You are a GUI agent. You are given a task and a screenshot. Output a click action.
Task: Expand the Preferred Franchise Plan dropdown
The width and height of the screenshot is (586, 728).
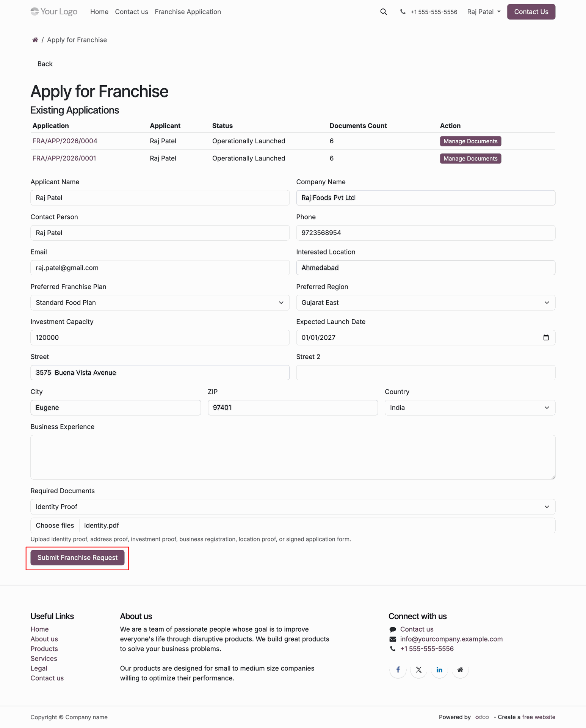(x=160, y=303)
